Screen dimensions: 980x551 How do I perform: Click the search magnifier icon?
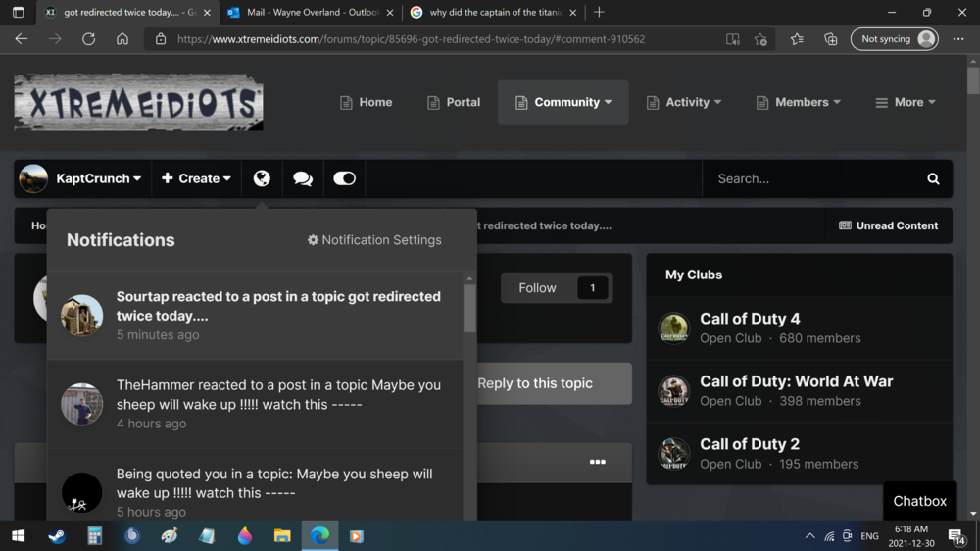point(933,178)
